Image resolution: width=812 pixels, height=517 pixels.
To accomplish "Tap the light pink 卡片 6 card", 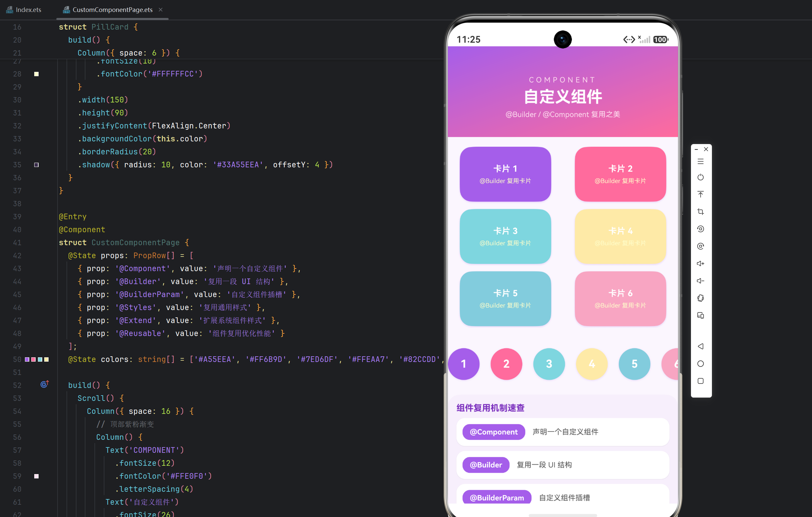I will [620, 299].
